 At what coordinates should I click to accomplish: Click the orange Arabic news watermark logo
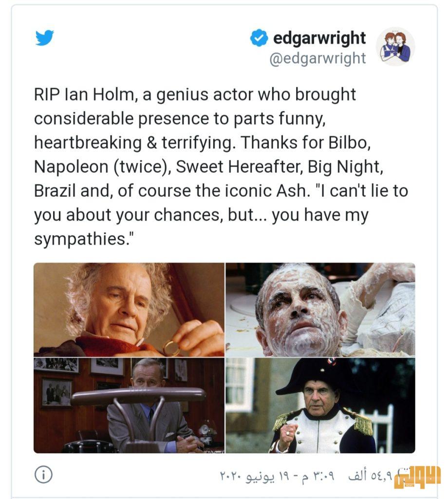coord(417,477)
